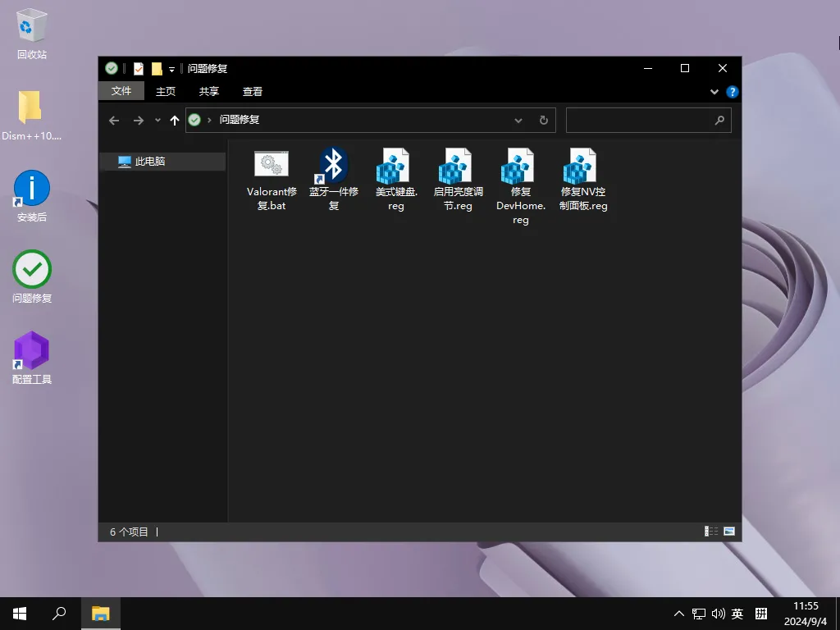The height and width of the screenshot is (630, 840).
Task: Switch to large icons view in status bar
Action: click(x=728, y=532)
